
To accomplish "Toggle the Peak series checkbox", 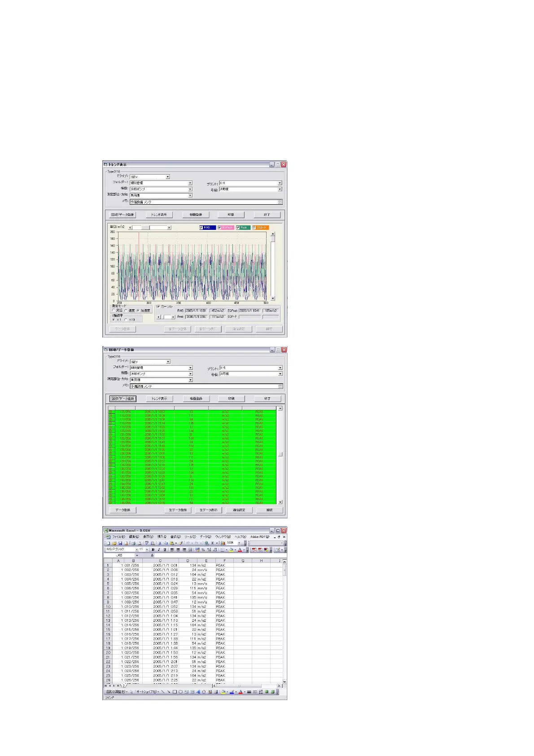I will coord(238,228).
